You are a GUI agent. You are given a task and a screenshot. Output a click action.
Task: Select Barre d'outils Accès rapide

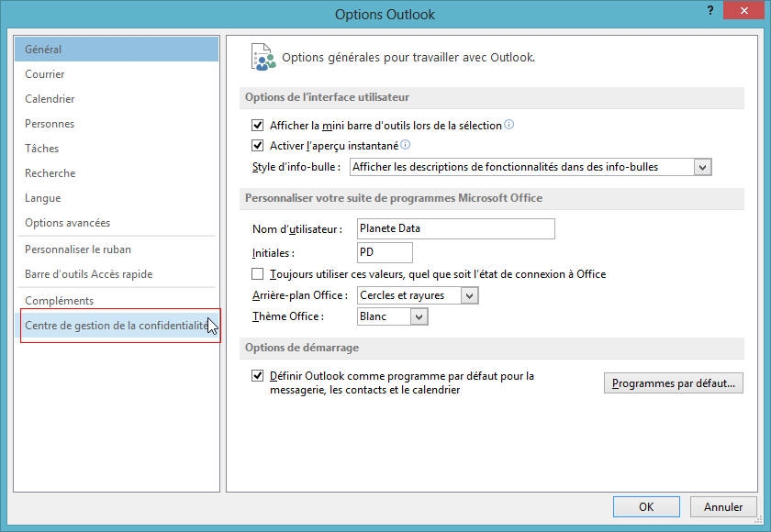pyautogui.click(x=117, y=274)
